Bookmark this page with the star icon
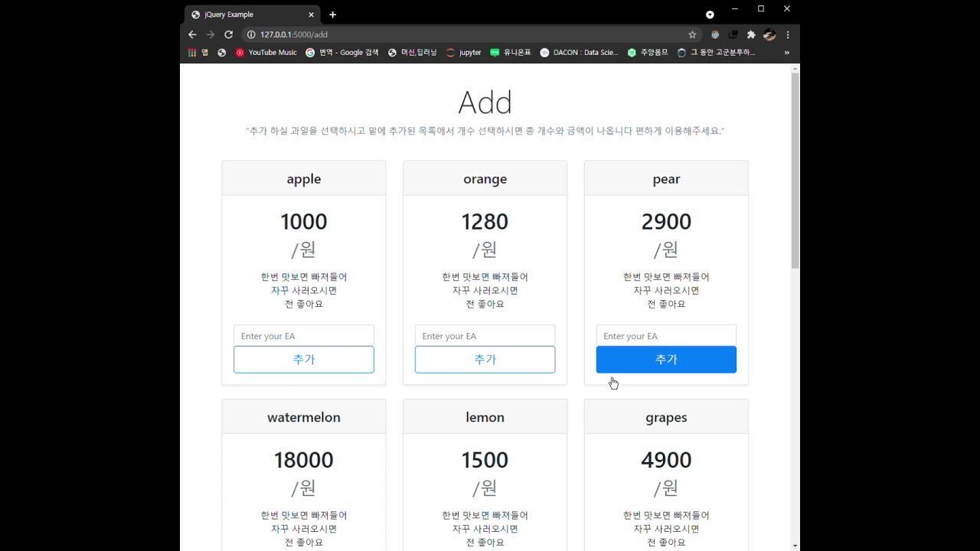Screen dimensions: 980x551 pyautogui.click(x=692, y=34)
